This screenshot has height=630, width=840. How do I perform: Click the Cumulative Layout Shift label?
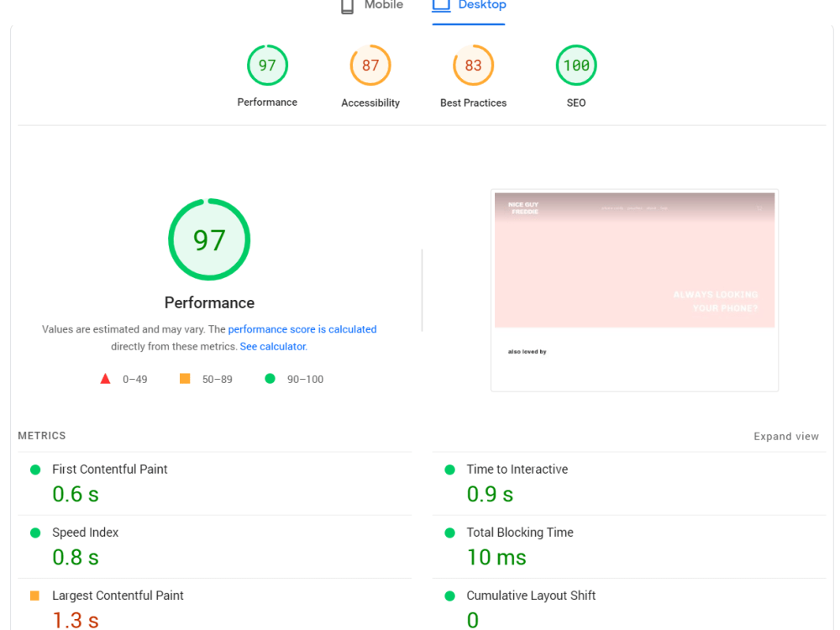tap(531, 596)
